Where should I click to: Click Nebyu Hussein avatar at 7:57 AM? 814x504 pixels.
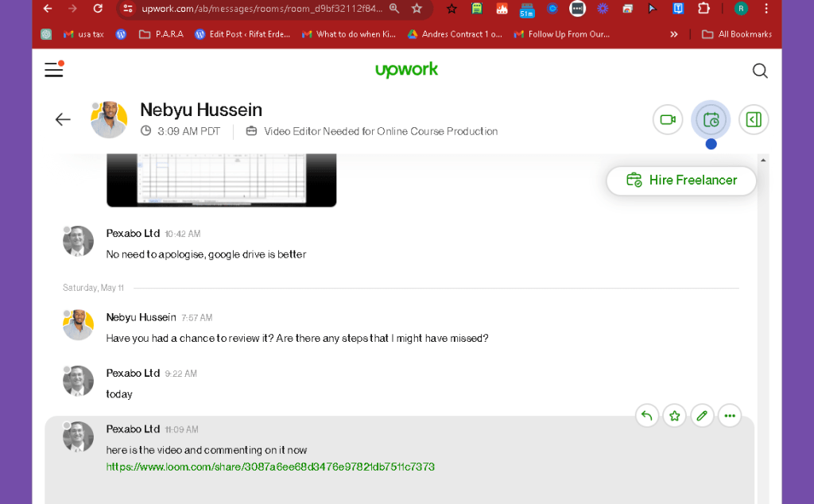point(78,325)
